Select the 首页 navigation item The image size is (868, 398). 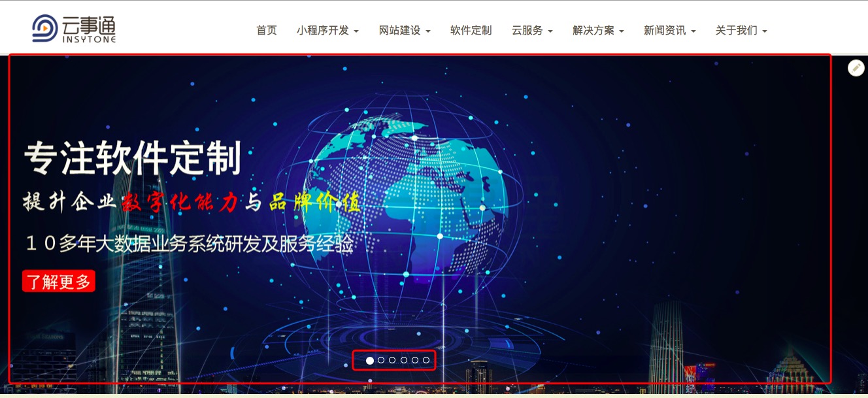[266, 30]
